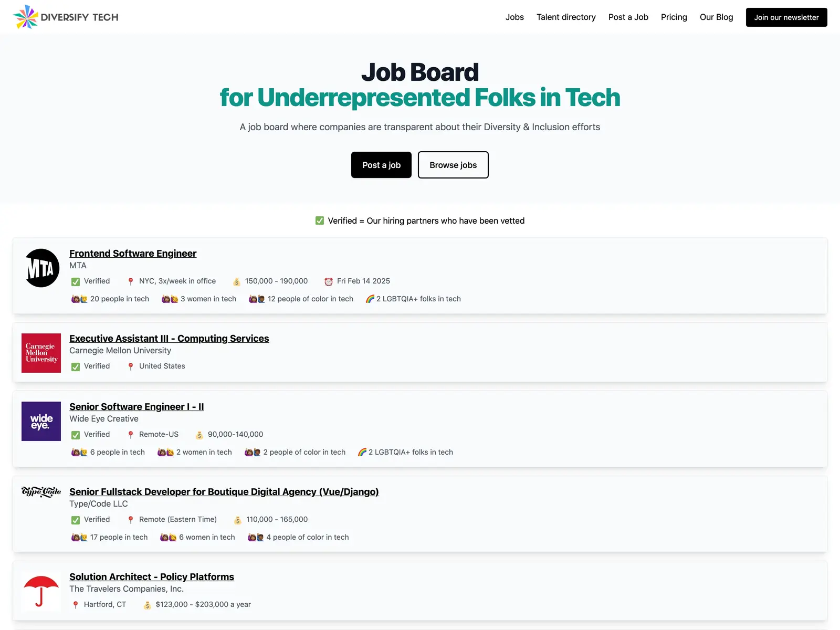Click the salary 150,000 - 190,000
Image resolution: width=840 pixels, height=630 pixels.
click(277, 281)
